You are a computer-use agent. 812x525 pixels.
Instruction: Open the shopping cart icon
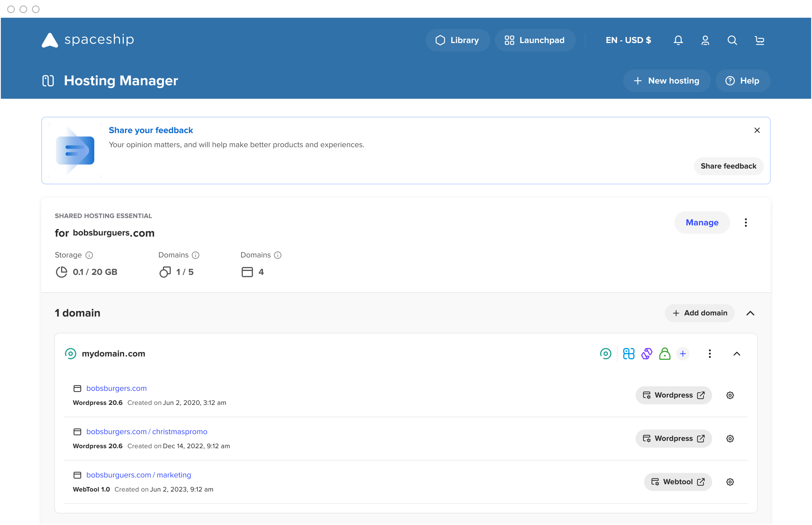759,40
